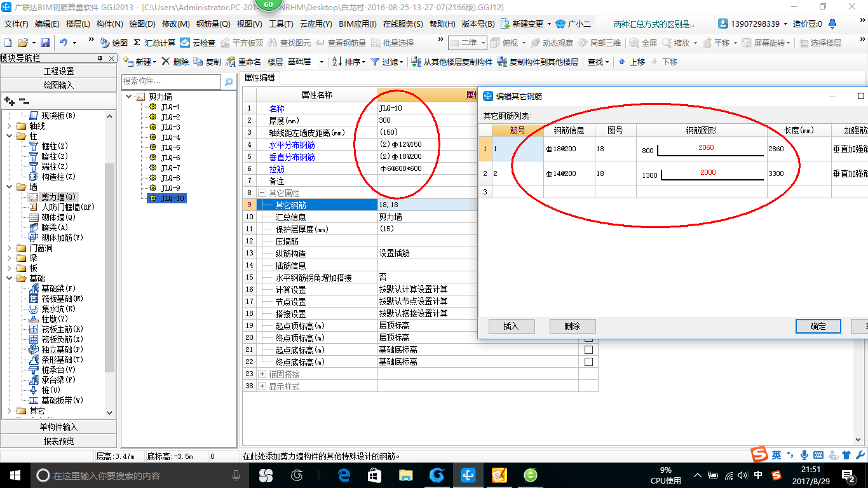
Task: Expand 梁 node in navigation tree
Action: tap(9, 258)
